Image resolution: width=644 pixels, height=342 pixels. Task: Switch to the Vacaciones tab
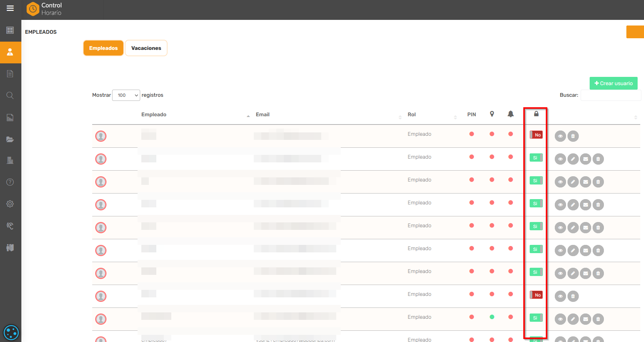146,48
